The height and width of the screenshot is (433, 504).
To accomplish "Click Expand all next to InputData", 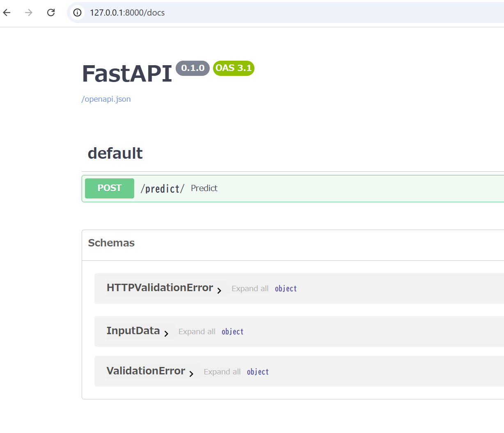I will click(x=197, y=331).
